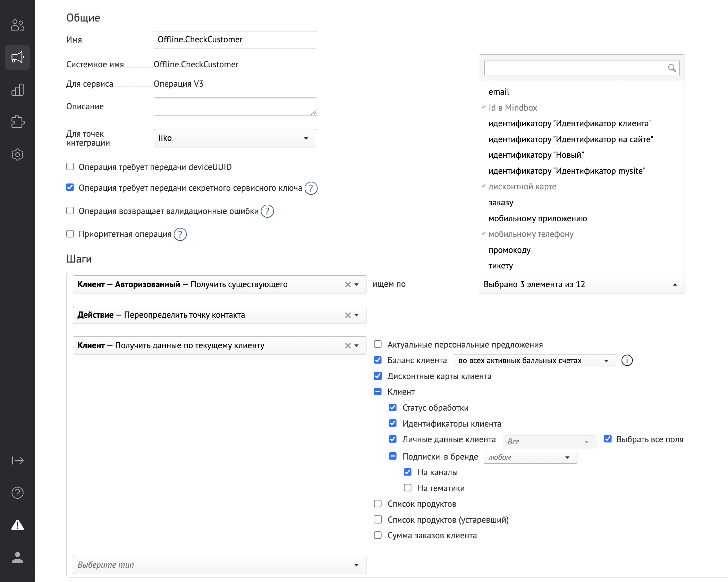Select 'идентификатору "Новый"' option
Viewport: 728px width, 582px height.
pos(582,155)
